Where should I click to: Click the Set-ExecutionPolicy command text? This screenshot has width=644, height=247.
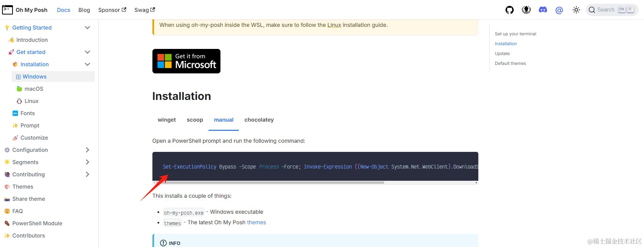click(189, 166)
